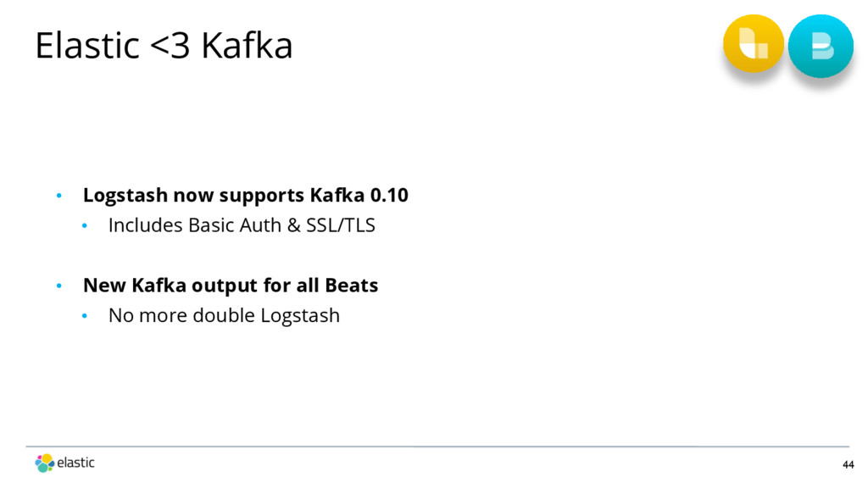Click 'No more double Logstash' sub-bullet text
This screenshot has height=488, width=868.
(224, 315)
